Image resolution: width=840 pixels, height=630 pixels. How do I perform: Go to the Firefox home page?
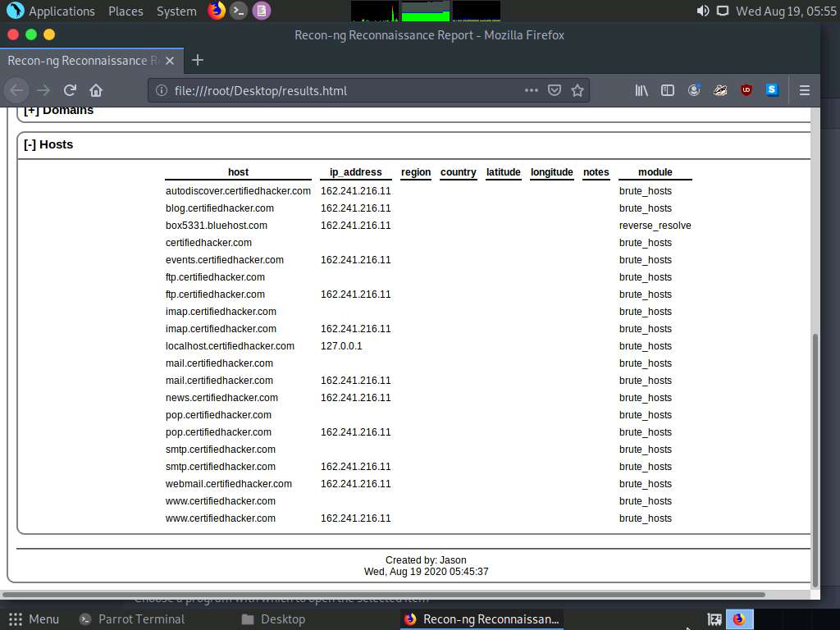tap(96, 90)
